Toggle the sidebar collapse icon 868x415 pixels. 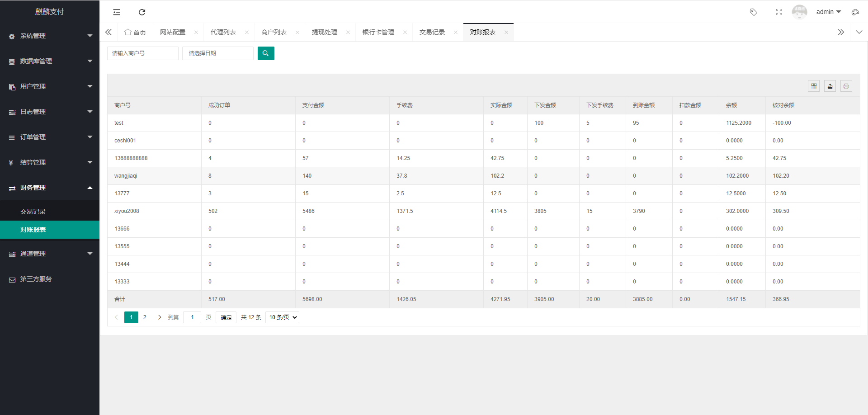coord(117,12)
